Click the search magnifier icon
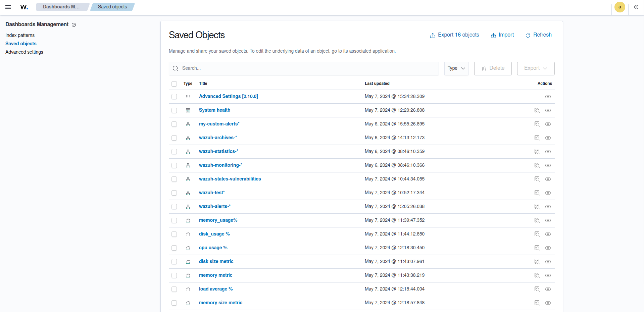 [x=176, y=68]
